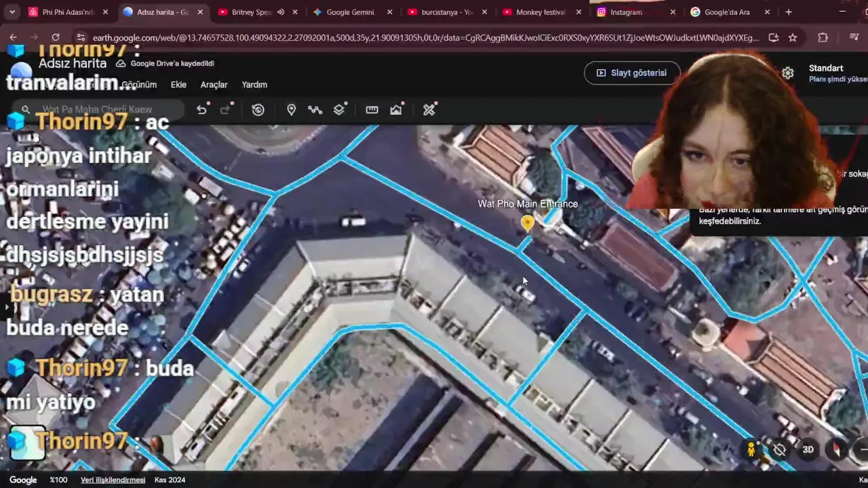Open a new browser tab with plus
The height and width of the screenshot is (488, 868).
pyautogui.click(x=788, y=12)
